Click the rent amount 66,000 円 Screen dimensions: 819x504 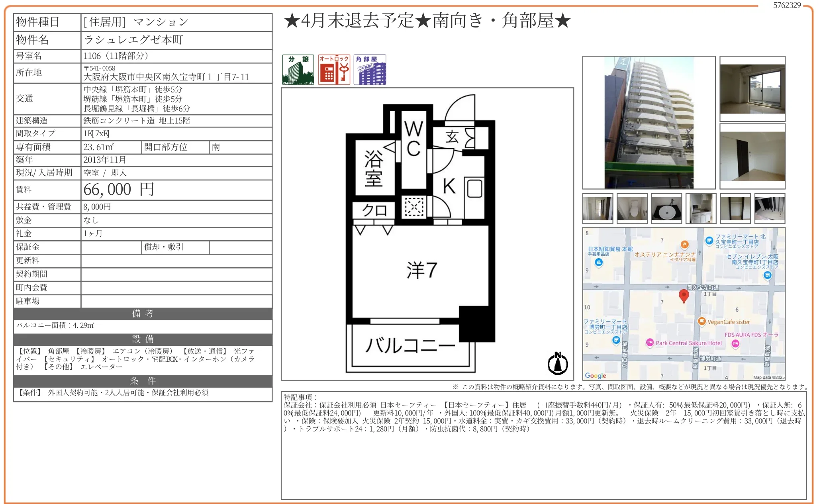pyautogui.click(x=118, y=190)
